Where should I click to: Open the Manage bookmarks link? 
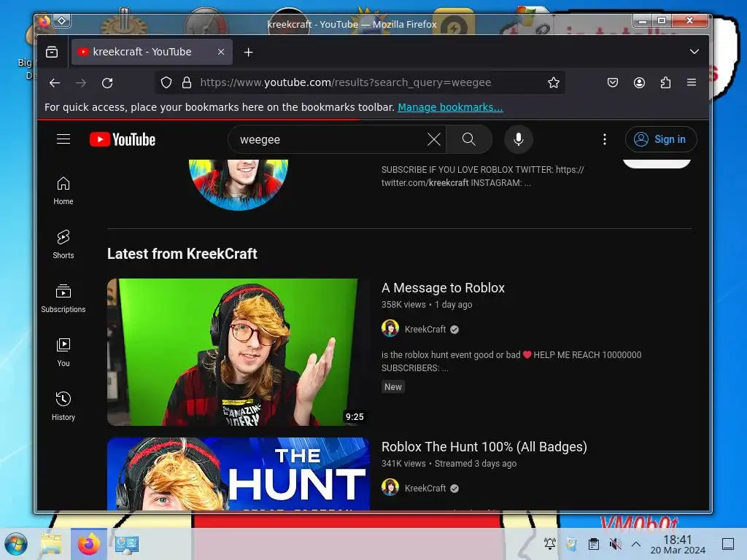(x=450, y=107)
